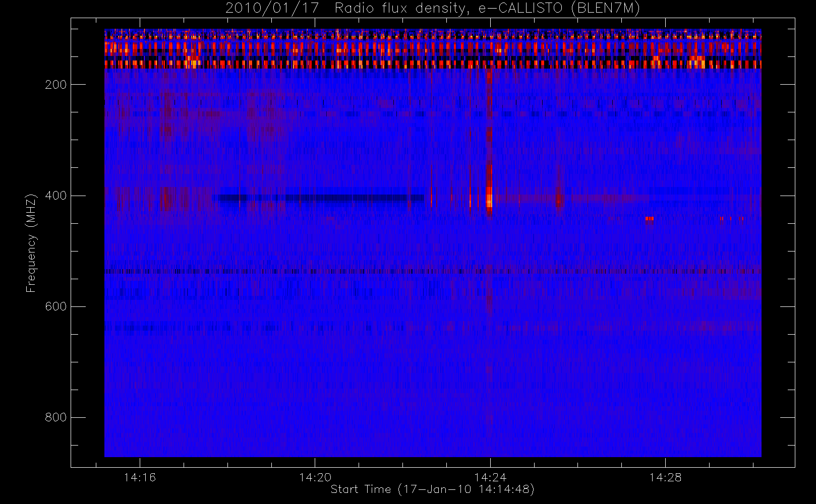Click the "Frequency (MHZ)" axis label

[x=31, y=242]
